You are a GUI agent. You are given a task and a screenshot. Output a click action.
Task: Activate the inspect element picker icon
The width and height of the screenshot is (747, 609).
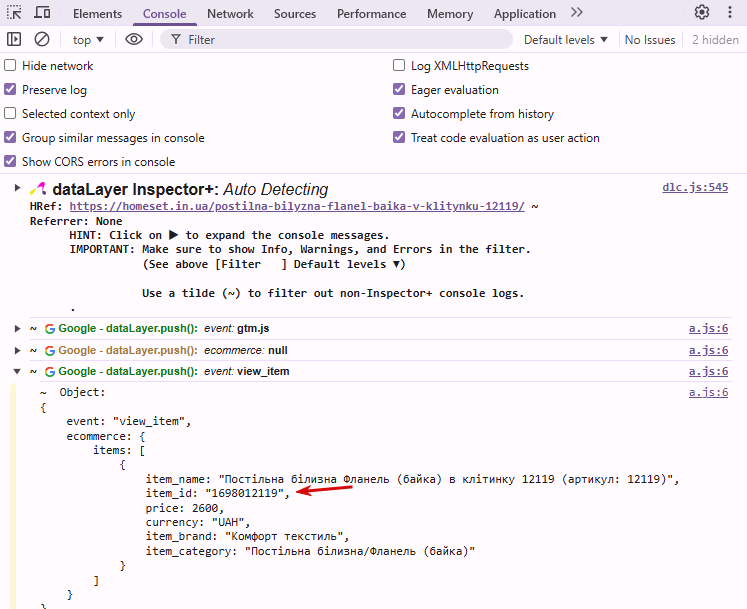click(x=14, y=13)
